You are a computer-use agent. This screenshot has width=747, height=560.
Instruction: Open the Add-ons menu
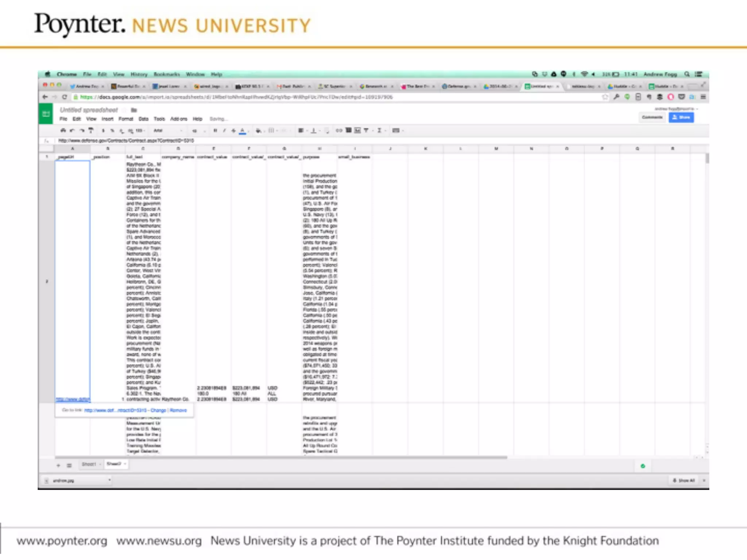[x=178, y=119]
